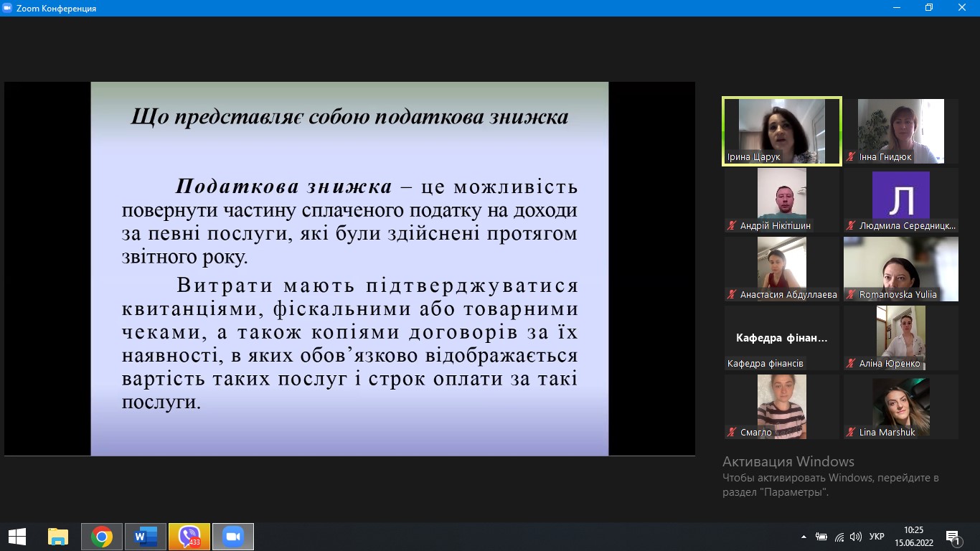Select Інна Гнидюк's video tile
This screenshot has width=980, height=551.
[900, 131]
